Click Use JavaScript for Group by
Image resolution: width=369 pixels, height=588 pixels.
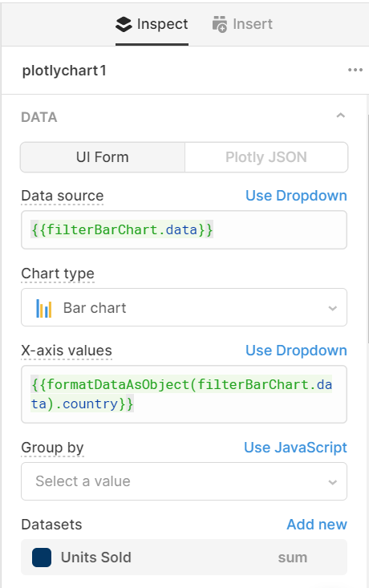pyautogui.click(x=295, y=448)
